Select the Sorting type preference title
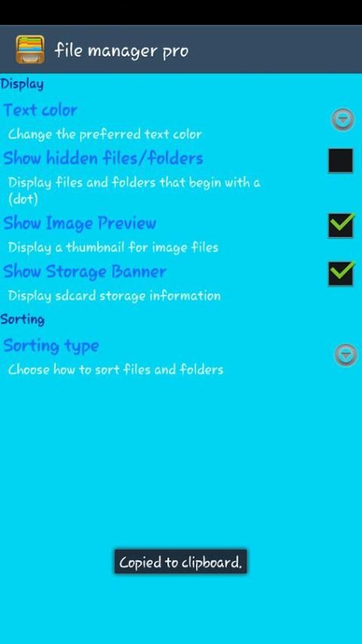 tap(51, 346)
